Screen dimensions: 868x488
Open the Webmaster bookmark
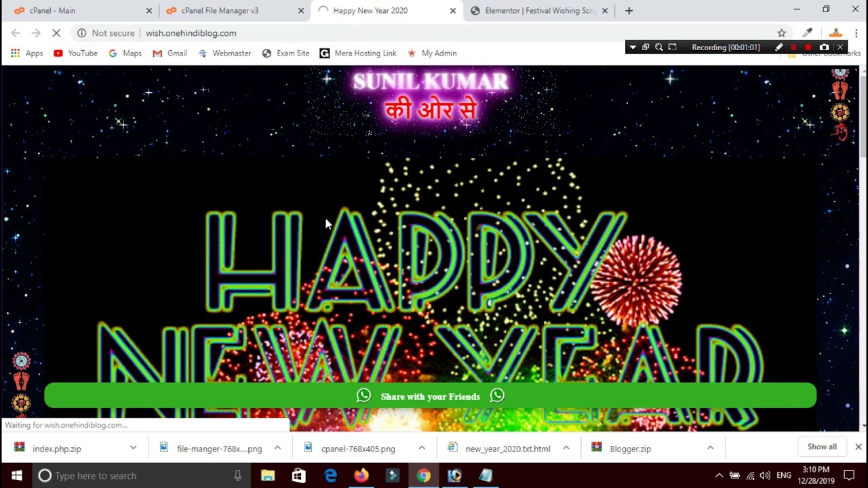224,53
